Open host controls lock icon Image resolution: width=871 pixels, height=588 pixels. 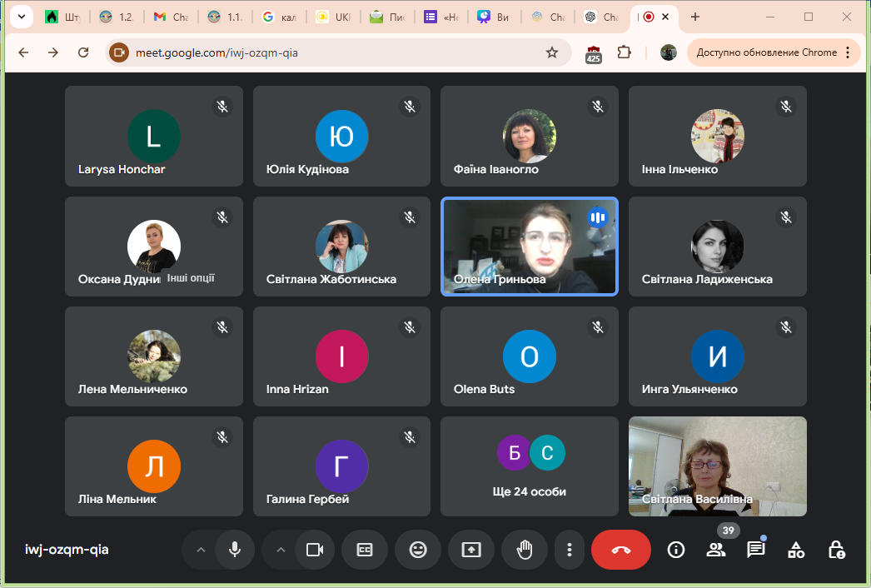(836, 550)
